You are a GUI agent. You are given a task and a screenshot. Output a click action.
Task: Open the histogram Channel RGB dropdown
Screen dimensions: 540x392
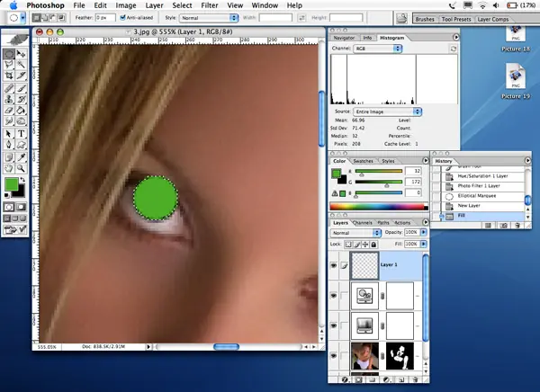377,49
